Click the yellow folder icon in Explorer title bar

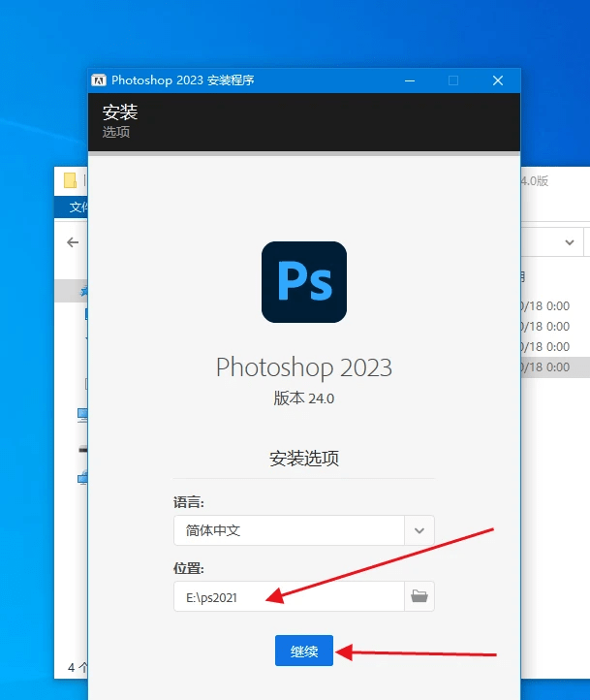tap(70, 180)
